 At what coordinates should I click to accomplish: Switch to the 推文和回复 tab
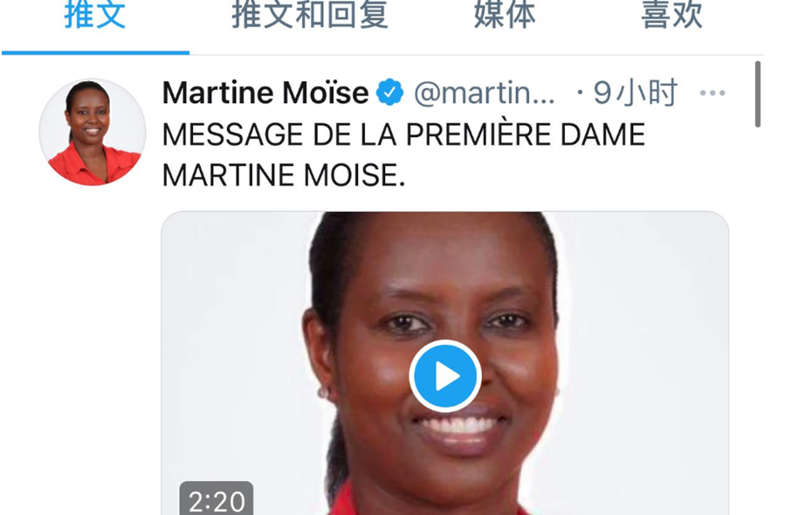pyautogui.click(x=310, y=16)
